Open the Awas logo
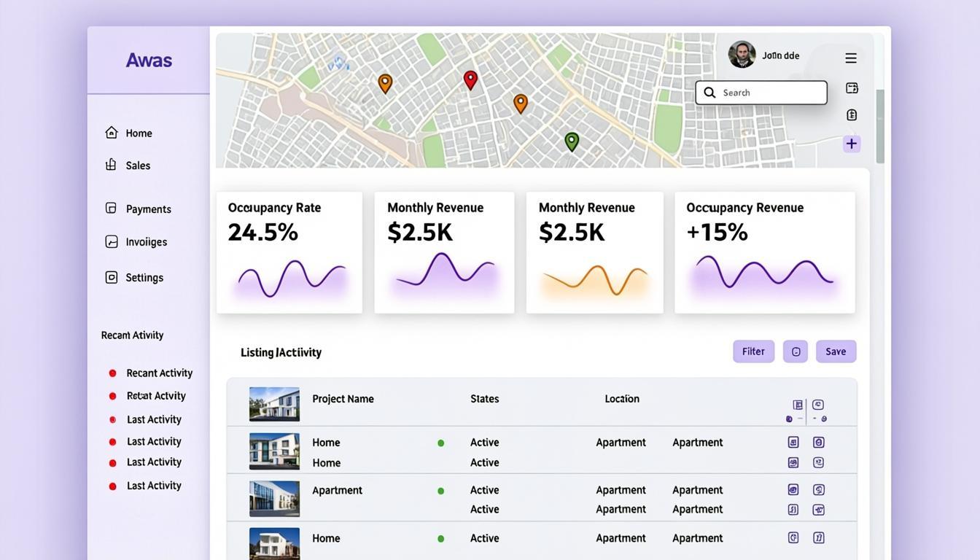This screenshot has height=560, width=980. pos(149,60)
